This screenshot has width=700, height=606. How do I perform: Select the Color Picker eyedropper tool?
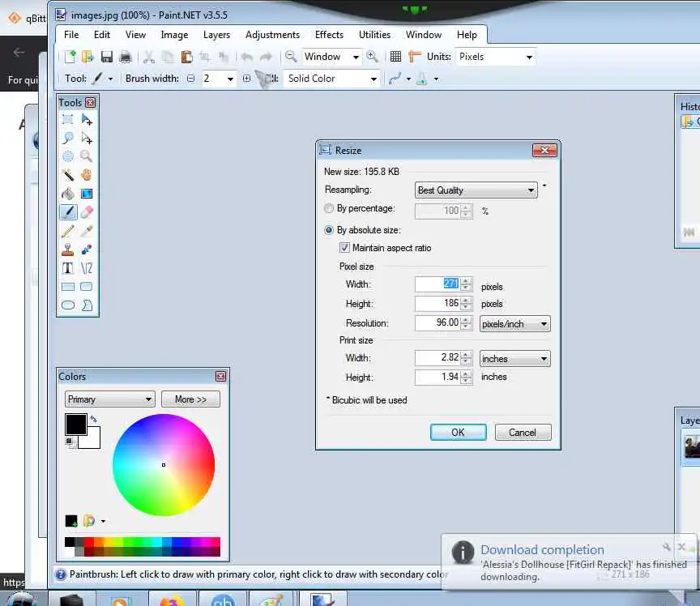87,231
